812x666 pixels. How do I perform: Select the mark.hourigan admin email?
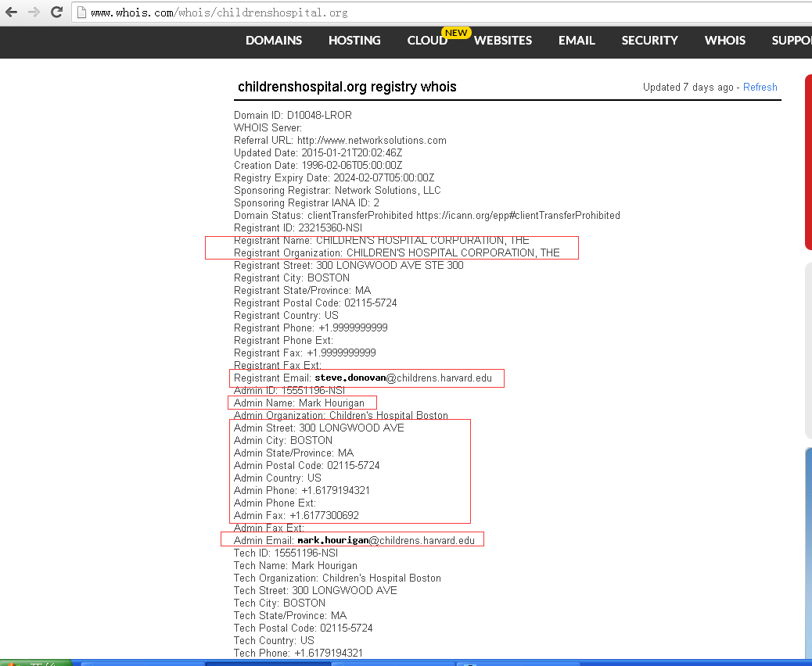point(386,540)
